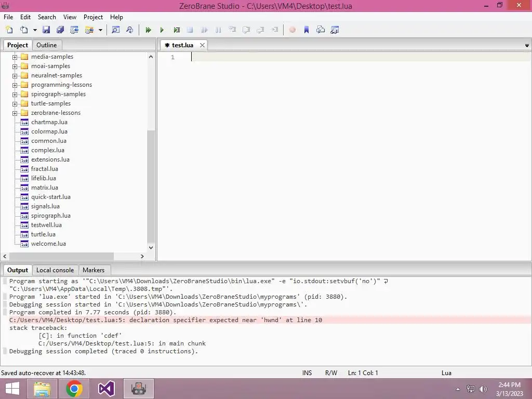Image resolution: width=532 pixels, height=399 pixels.
Task: Expand the turtle-samples folder
Action: pos(15,104)
